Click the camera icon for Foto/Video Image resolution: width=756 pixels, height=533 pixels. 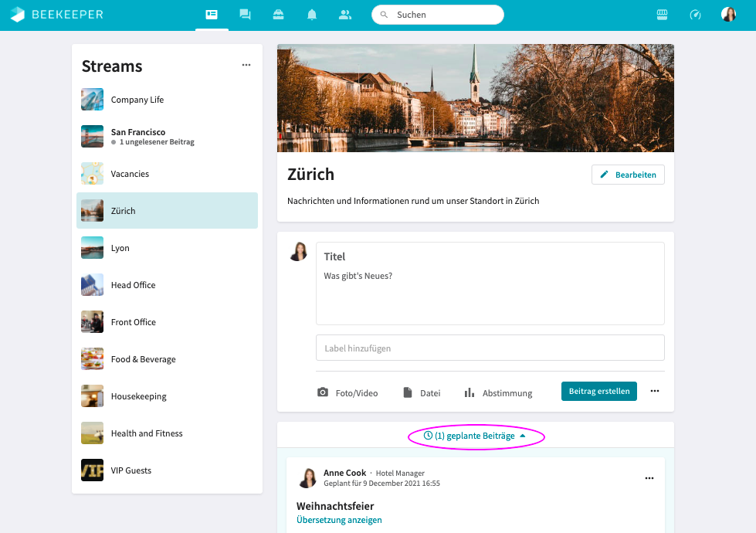pyautogui.click(x=323, y=392)
